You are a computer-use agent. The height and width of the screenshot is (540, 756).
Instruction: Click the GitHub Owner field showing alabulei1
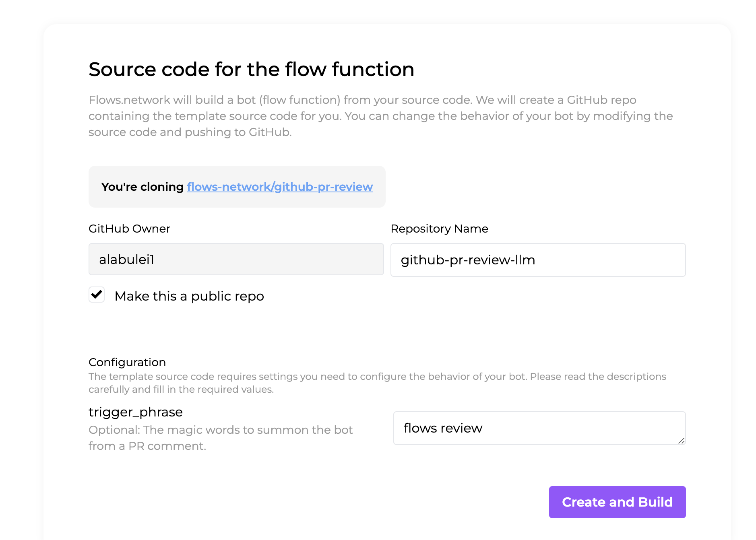pos(236,260)
